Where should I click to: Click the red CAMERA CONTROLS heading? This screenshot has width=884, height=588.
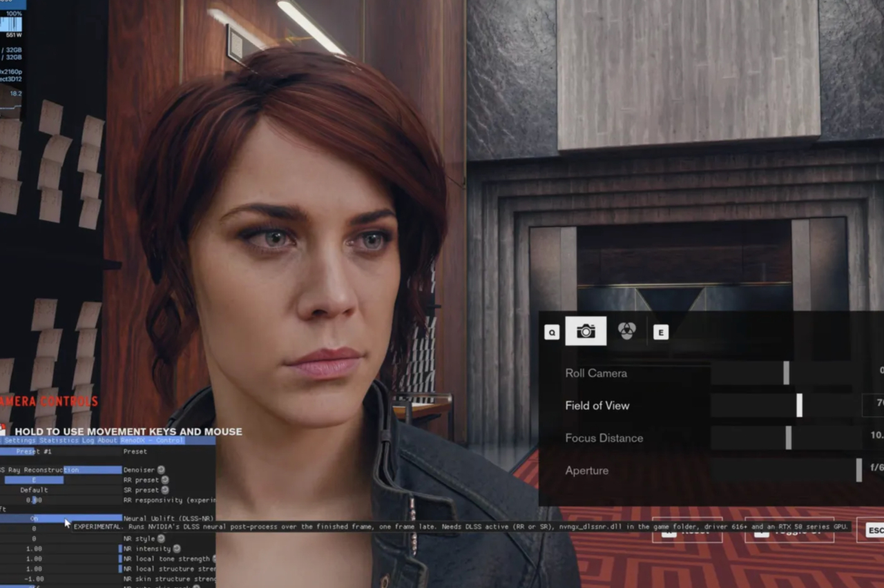point(49,401)
